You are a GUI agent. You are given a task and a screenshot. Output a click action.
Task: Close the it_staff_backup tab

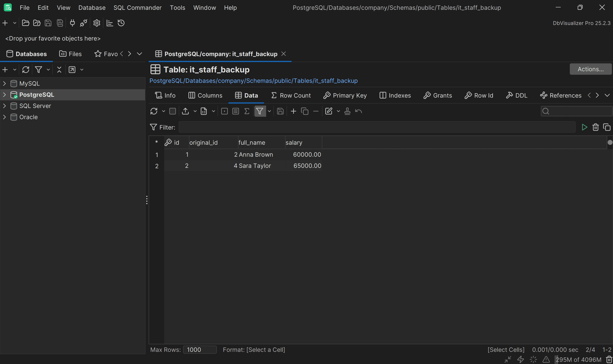tap(283, 54)
